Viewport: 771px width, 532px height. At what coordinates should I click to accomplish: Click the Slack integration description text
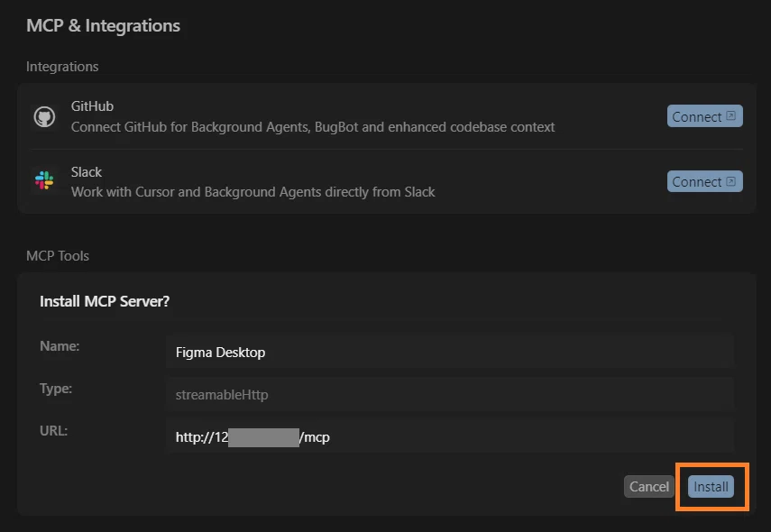tap(252, 192)
